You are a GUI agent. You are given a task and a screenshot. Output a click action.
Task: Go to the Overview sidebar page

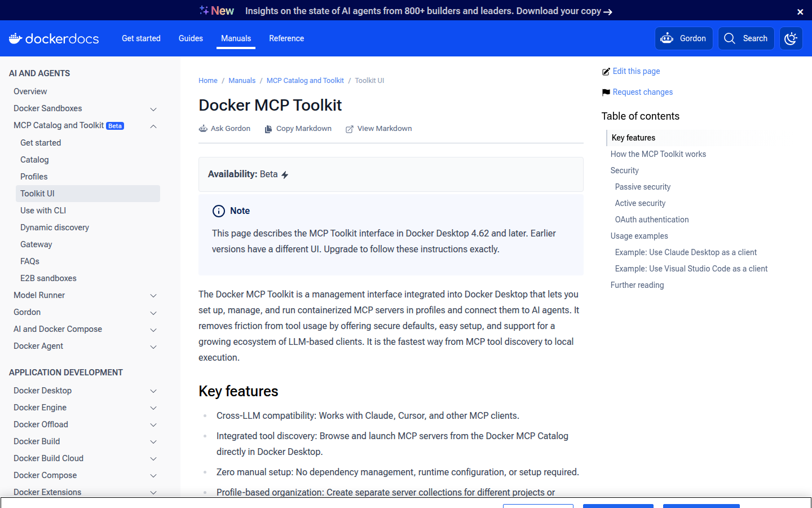pyautogui.click(x=30, y=91)
